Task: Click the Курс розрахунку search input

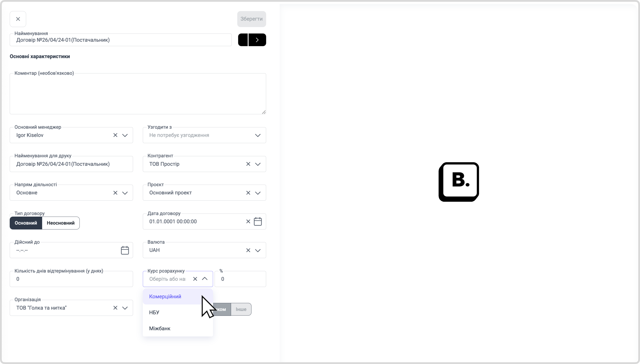Action: click(x=168, y=279)
